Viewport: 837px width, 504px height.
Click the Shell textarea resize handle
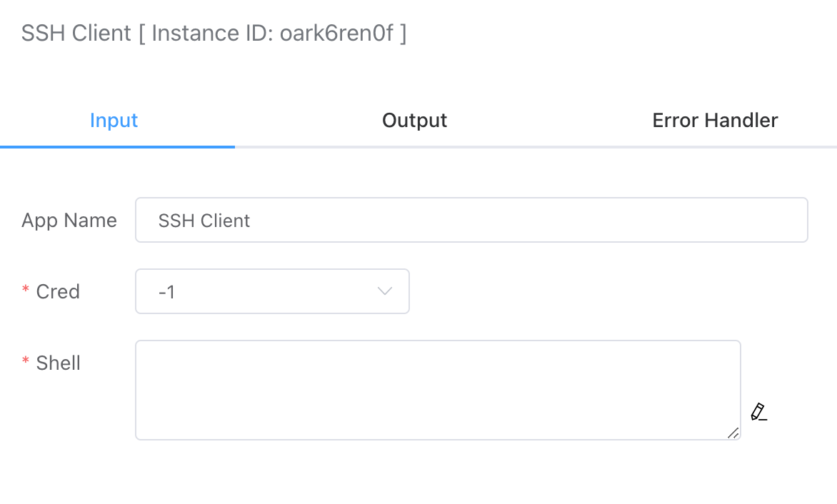[x=733, y=433]
